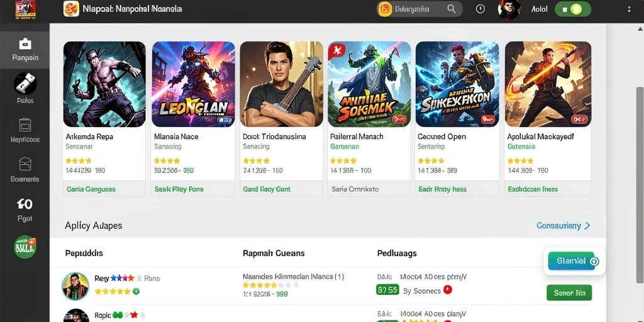The image size is (644, 322).
Task: Open the Dorck Triodanusina game thumbnail
Action: [281, 84]
